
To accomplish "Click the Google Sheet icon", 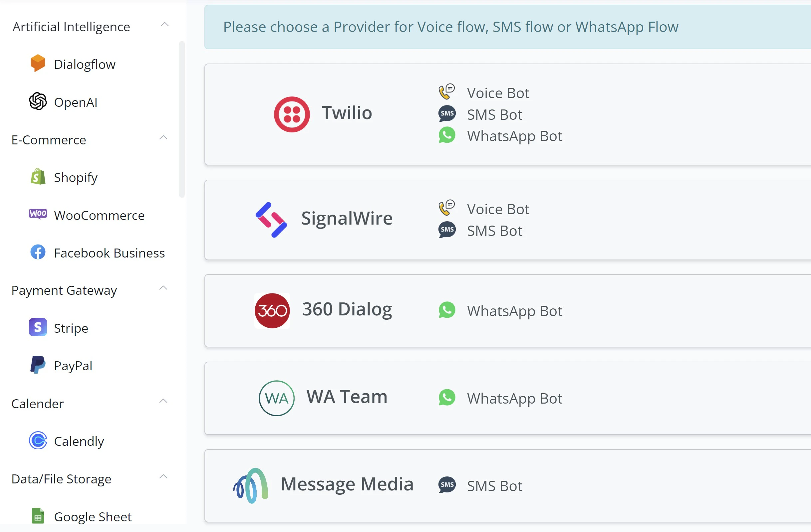I will pyautogui.click(x=38, y=516).
